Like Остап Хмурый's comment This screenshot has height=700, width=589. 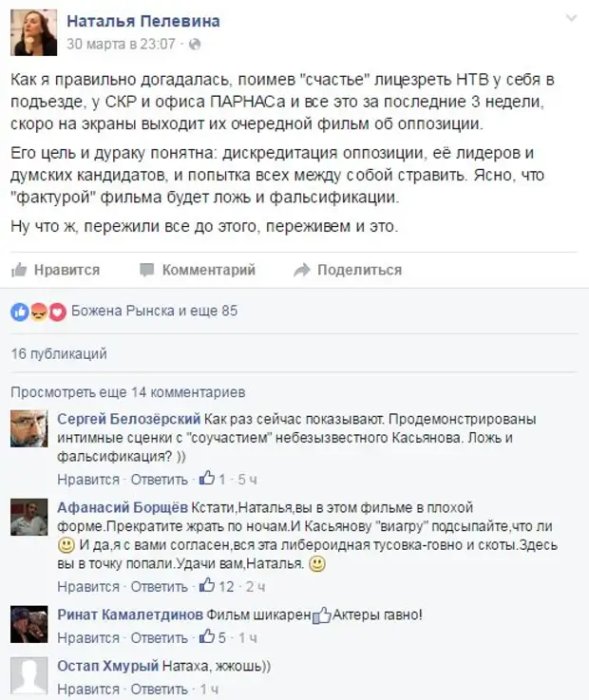pyautogui.click(x=88, y=689)
